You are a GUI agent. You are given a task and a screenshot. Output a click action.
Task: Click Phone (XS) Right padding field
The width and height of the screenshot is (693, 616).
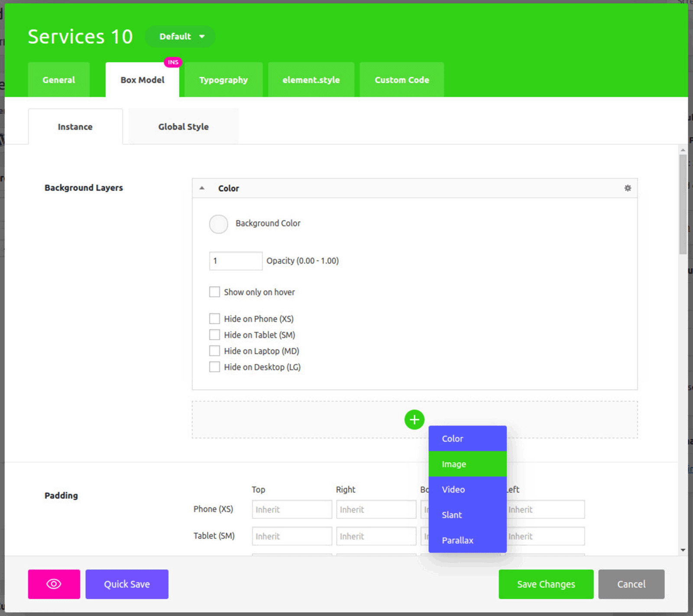tap(376, 510)
